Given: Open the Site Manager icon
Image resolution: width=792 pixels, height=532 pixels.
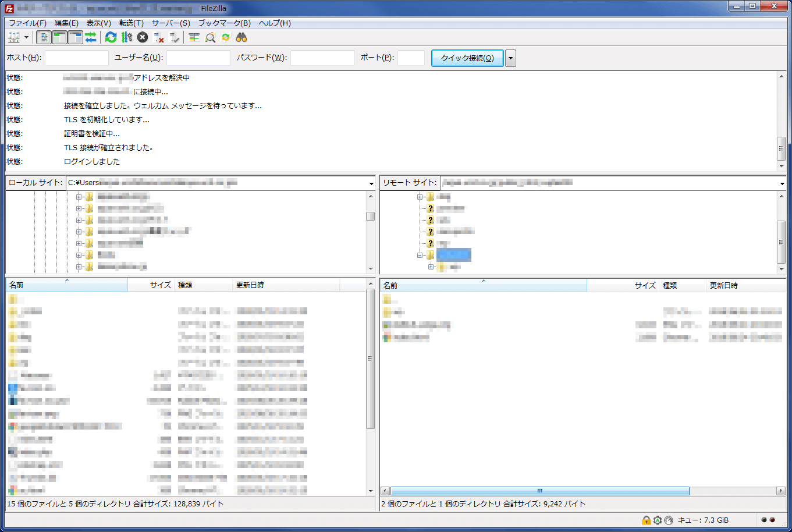Looking at the screenshot, I should click(14, 38).
